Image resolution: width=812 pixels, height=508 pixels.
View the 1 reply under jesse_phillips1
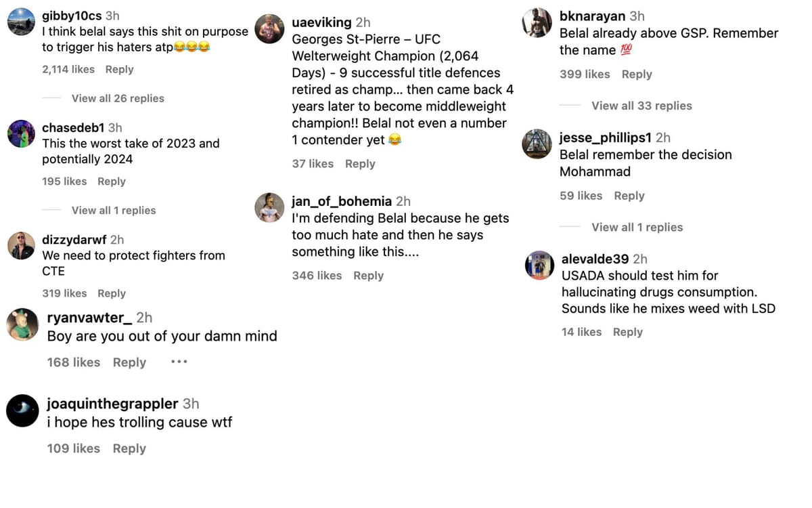coord(637,227)
